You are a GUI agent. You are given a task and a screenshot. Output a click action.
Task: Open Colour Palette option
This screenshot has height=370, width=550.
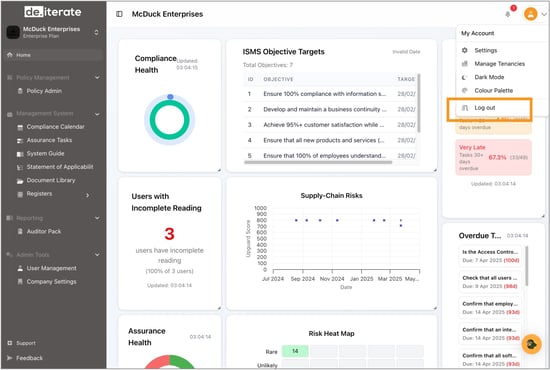click(x=493, y=90)
